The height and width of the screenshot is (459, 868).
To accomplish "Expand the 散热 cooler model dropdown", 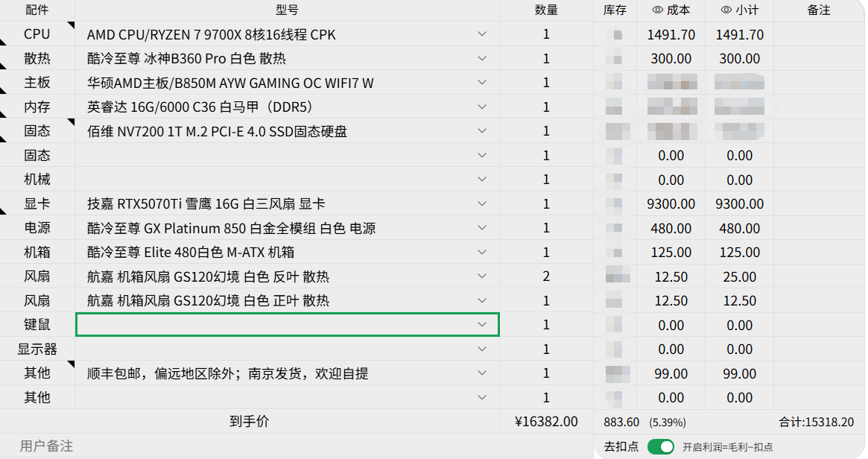I will coord(482,58).
